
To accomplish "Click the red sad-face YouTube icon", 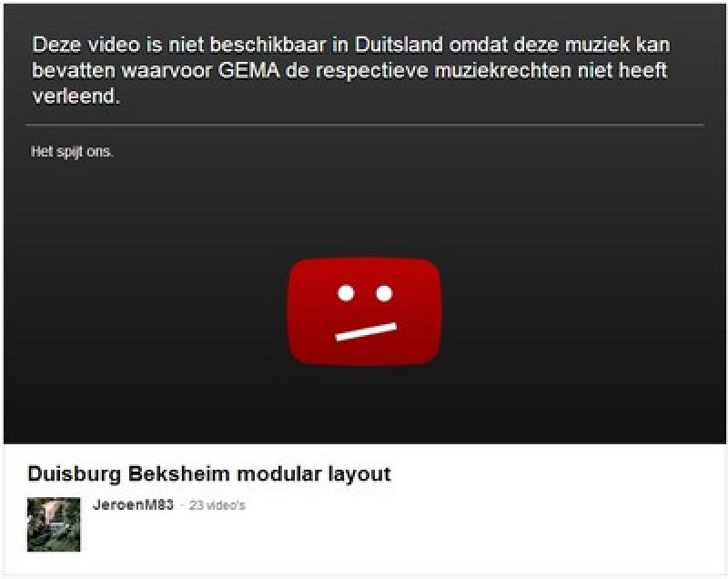I will tap(365, 311).
